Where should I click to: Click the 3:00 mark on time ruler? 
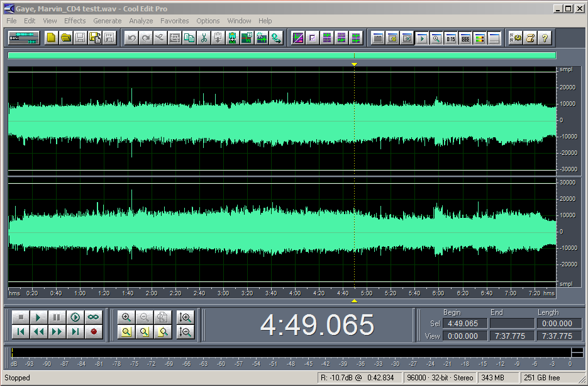[x=223, y=293]
